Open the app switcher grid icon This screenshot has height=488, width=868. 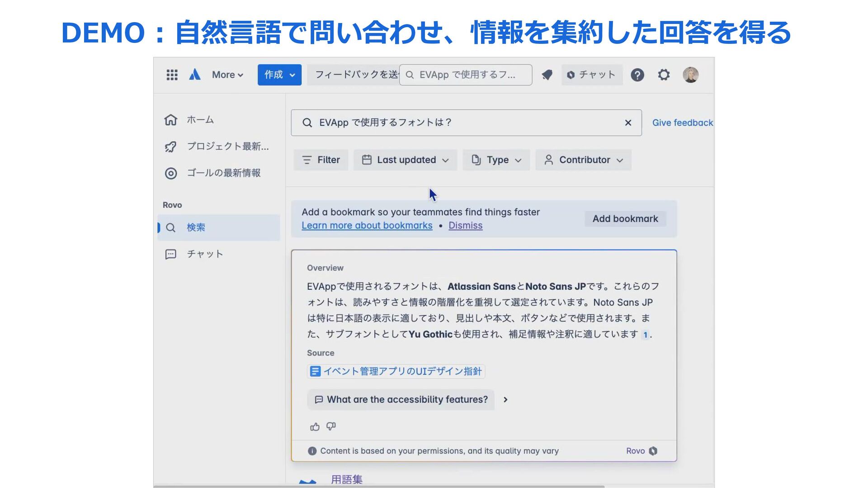(172, 75)
